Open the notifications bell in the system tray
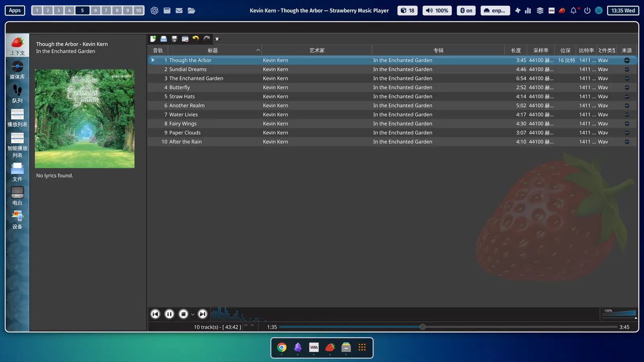Viewport: 644px width, 362px height. pos(573,10)
